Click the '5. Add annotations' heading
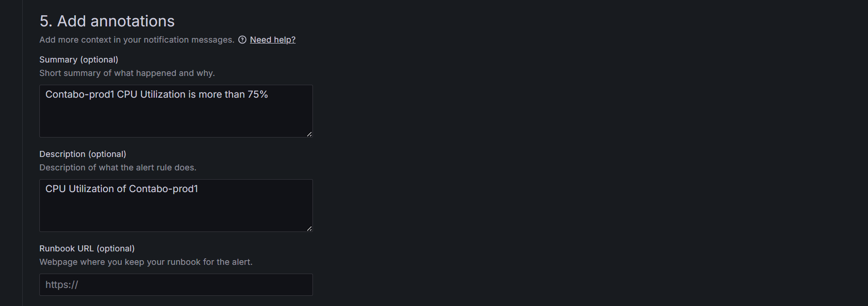This screenshot has height=306, width=868. pyautogui.click(x=107, y=21)
